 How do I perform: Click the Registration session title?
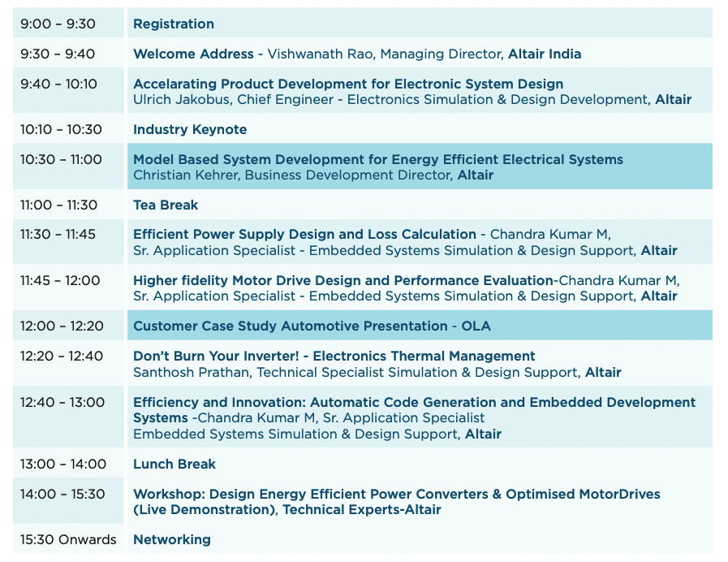pyautogui.click(x=173, y=24)
